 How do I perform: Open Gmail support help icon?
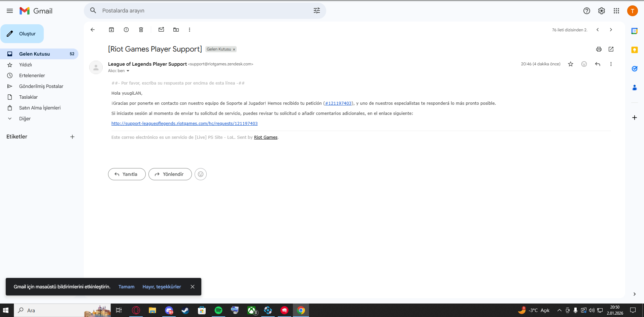(587, 11)
